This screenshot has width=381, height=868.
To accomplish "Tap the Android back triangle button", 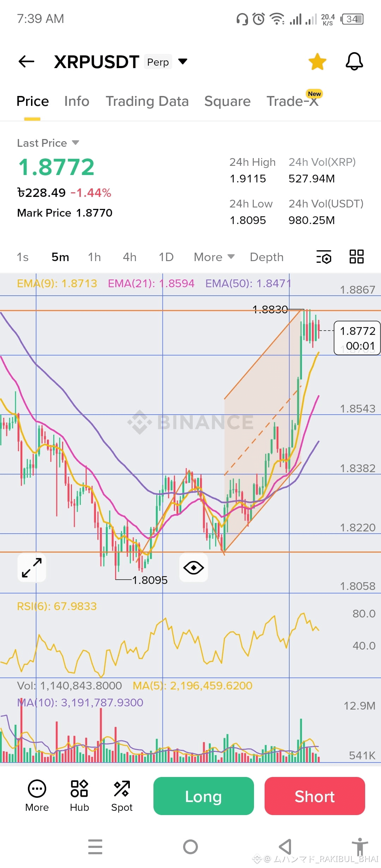I will point(285,847).
